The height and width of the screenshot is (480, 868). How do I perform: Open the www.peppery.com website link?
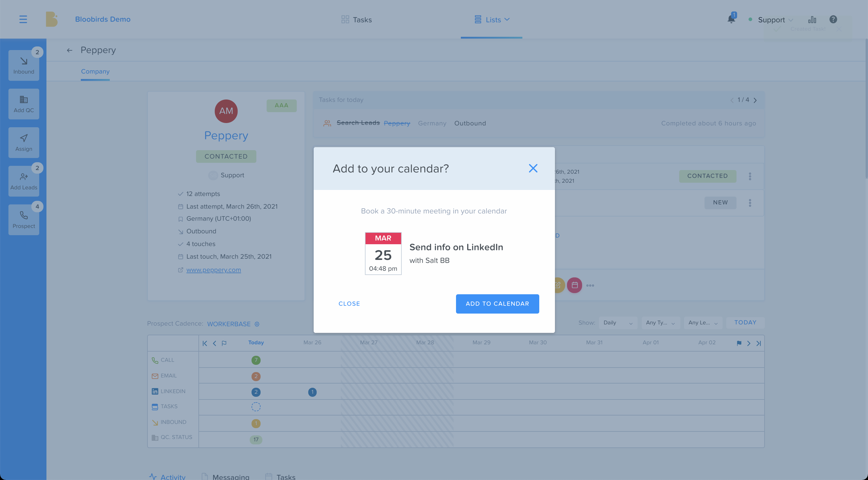213,270
